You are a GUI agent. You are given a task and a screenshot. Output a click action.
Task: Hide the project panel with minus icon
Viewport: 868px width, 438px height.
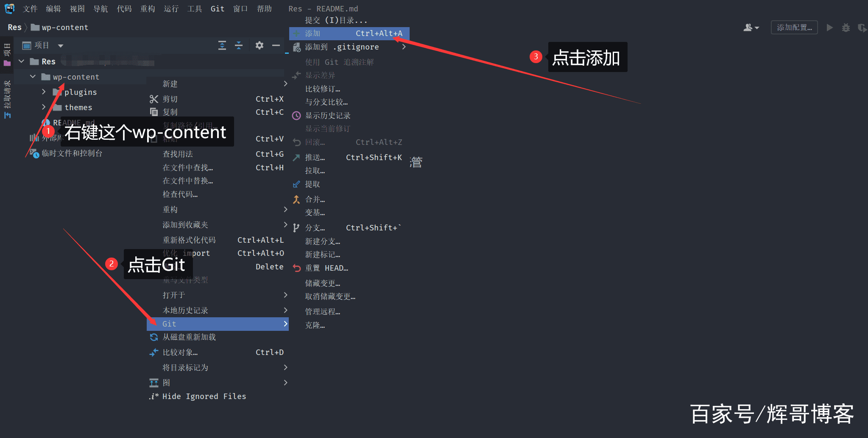tap(276, 45)
